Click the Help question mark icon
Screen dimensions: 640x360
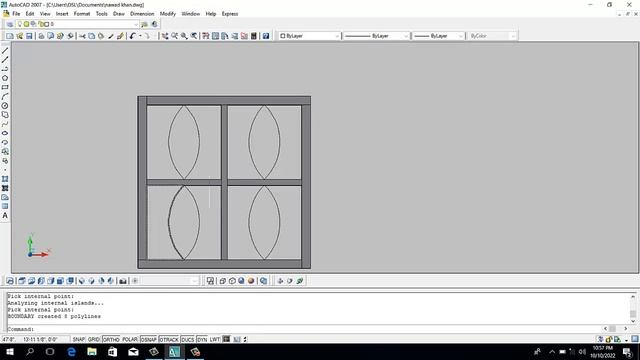[x=266, y=36]
